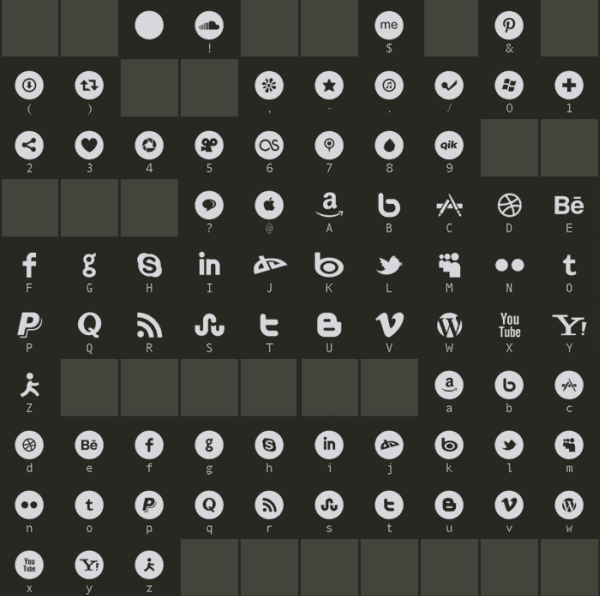Click the Windows logo glyph labeled 0

(x=509, y=85)
